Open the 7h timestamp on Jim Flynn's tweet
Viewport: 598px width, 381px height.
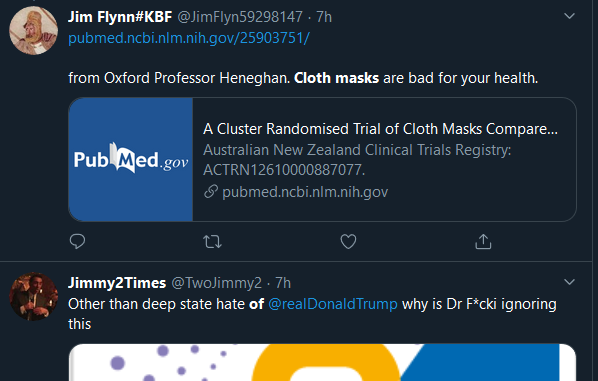[324, 17]
